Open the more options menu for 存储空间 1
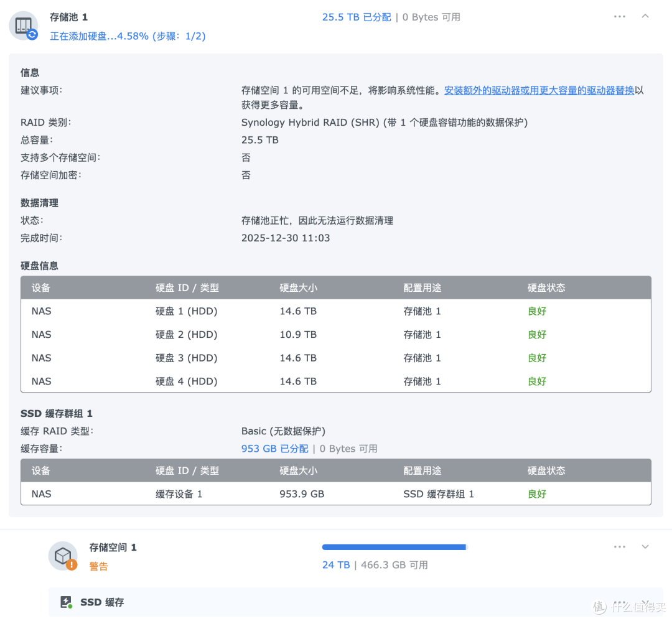The width and height of the screenshot is (672, 621). [619, 547]
